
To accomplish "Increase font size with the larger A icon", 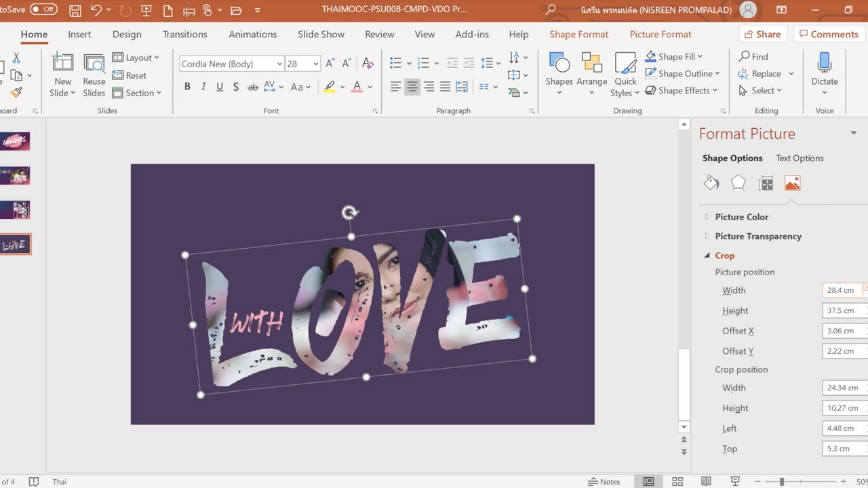I will tap(330, 64).
